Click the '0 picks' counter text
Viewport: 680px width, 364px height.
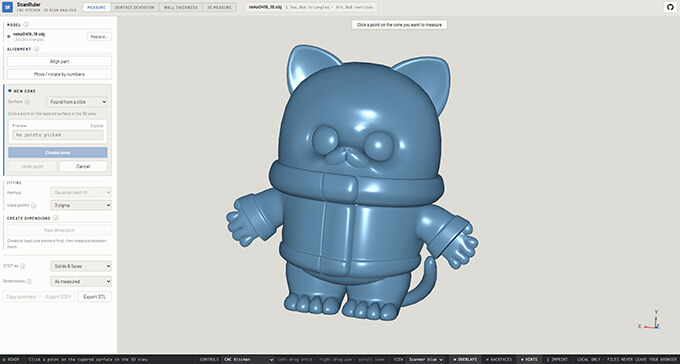[97, 126]
